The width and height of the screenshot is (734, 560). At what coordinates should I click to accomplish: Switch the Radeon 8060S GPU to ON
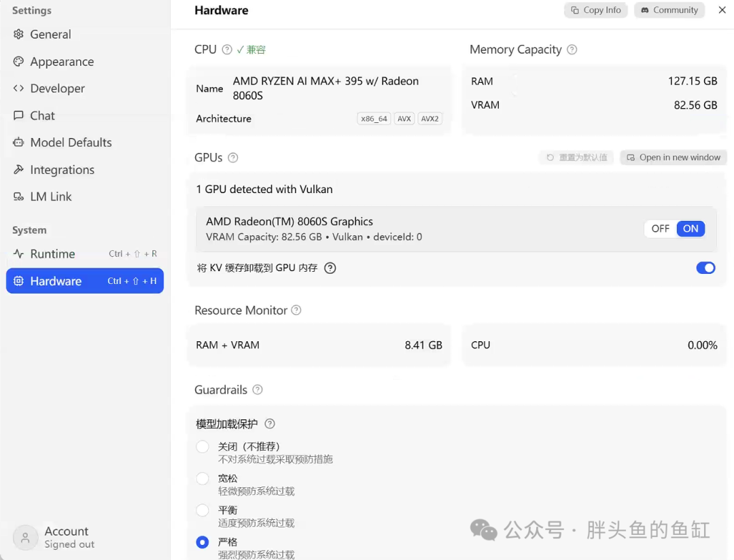click(691, 228)
